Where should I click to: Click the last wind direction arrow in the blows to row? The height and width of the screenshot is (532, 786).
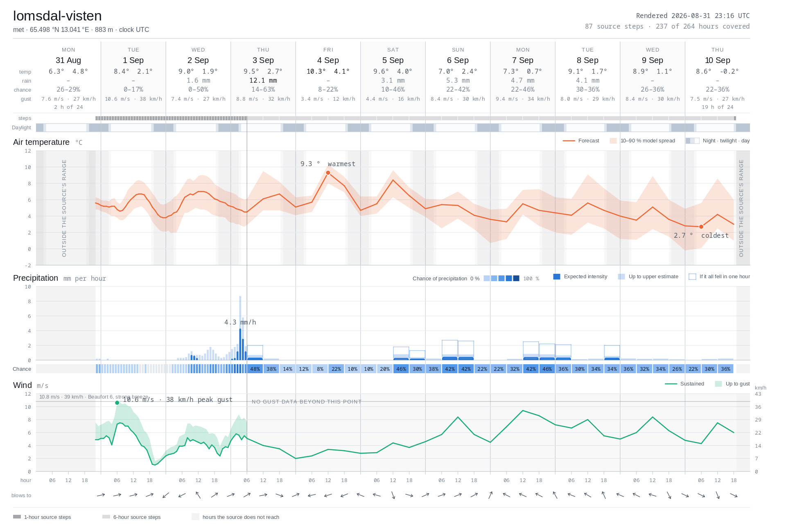[734, 495]
